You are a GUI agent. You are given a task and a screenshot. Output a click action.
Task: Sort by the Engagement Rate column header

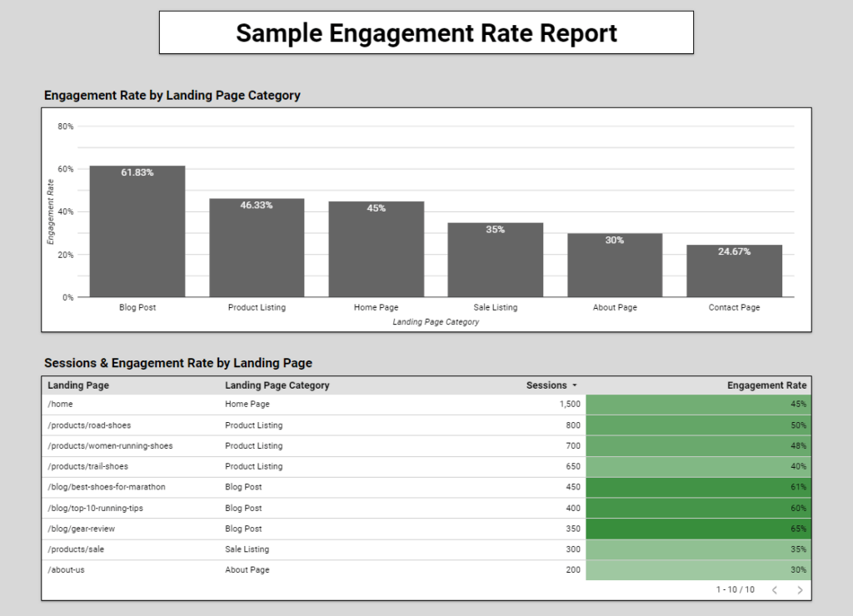[x=766, y=385]
